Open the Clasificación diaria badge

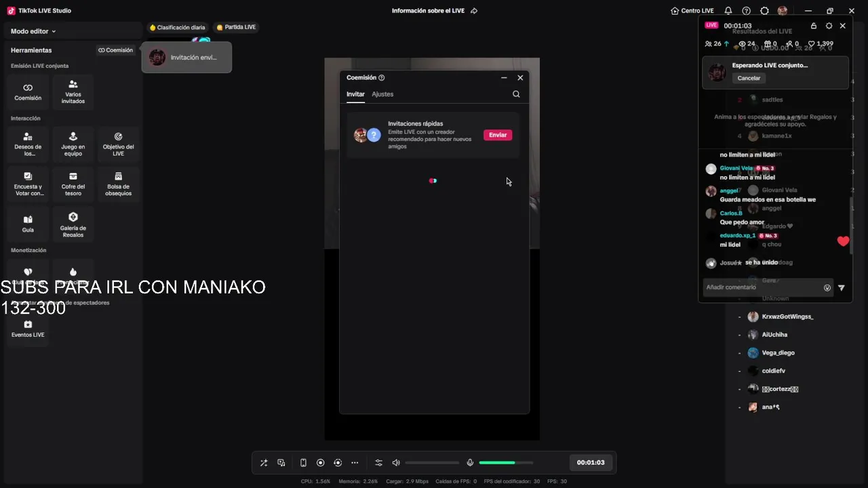click(x=177, y=28)
